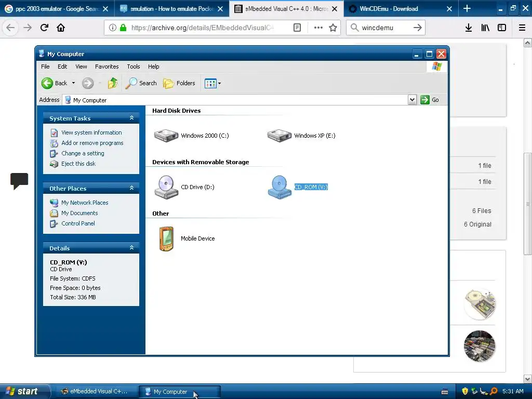Open the Address bar dropdown
The image size is (532, 399).
point(412,100)
